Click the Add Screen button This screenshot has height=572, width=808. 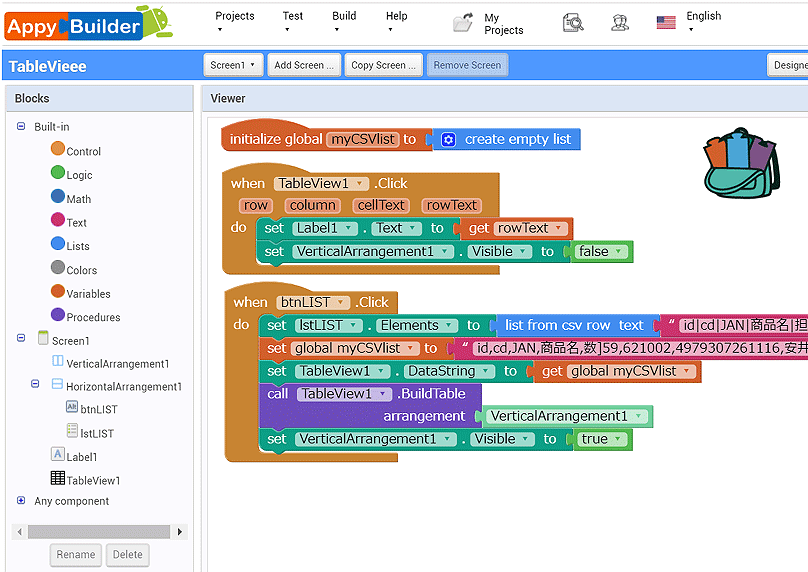304,65
